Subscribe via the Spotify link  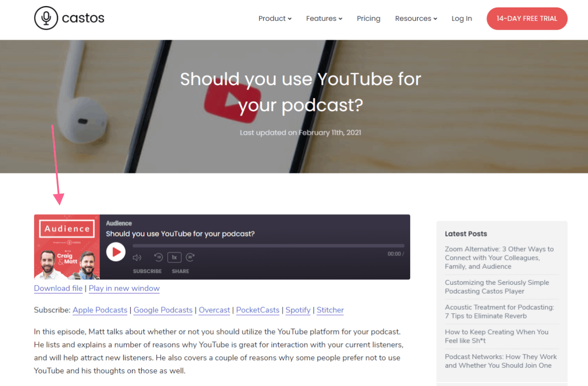click(298, 310)
